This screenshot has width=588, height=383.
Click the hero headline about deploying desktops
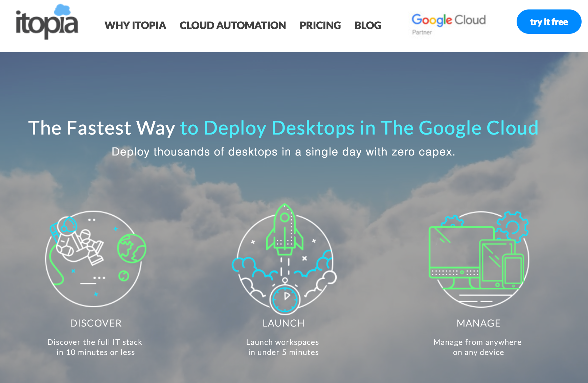point(284,128)
